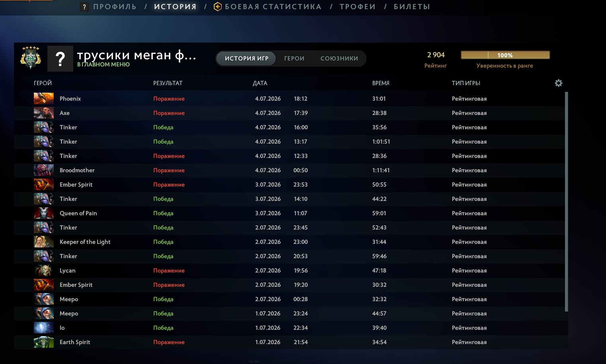Click the Тип игры column header
The height and width of the screenshot is (364, 606).
(466, 83)
